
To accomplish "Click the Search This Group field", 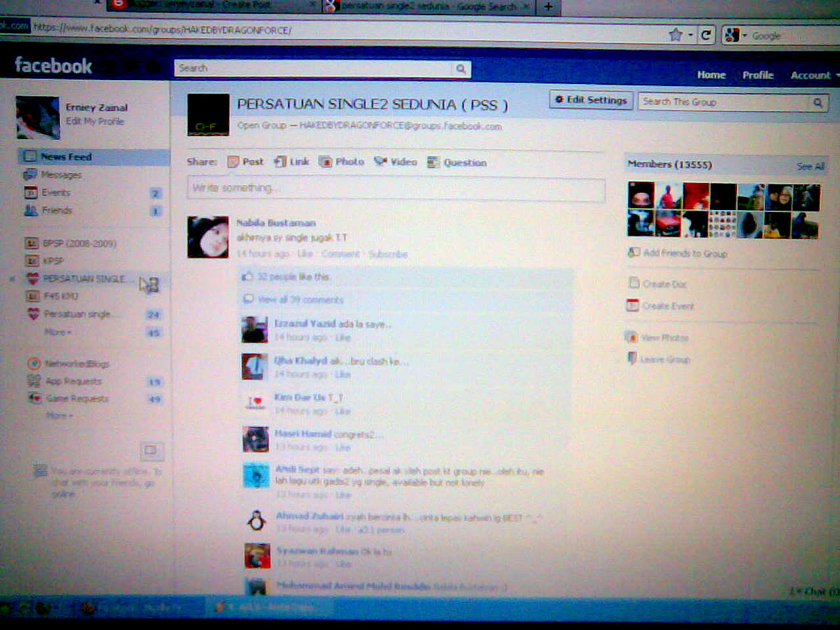I will tap(724, 102).
